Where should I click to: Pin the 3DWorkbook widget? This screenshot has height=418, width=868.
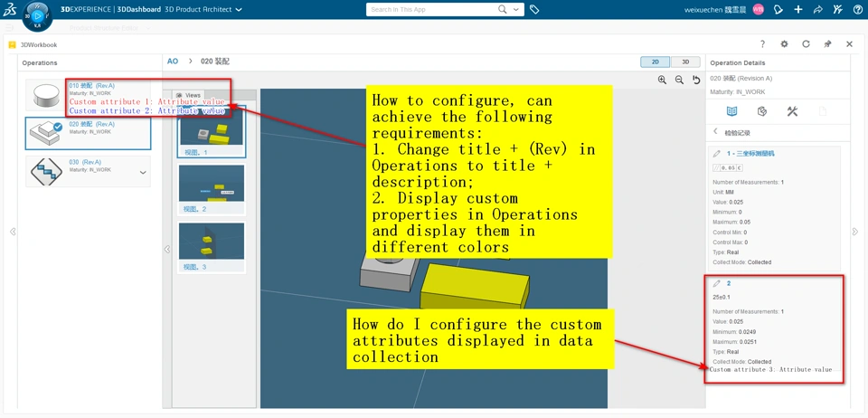pyautogui.click(x=827, y=44)
